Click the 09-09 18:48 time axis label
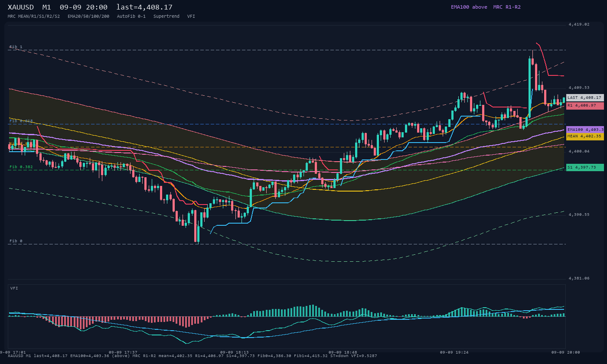The width and height of the screenshot is (607, 364). click(x=343, y=352)
